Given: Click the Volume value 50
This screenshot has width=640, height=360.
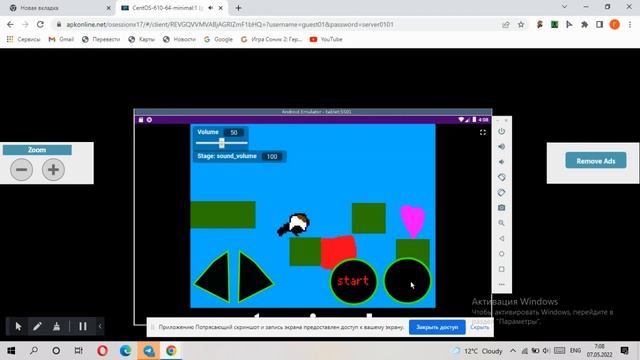Looking at the screenshot, I should [x=234, y=133].
